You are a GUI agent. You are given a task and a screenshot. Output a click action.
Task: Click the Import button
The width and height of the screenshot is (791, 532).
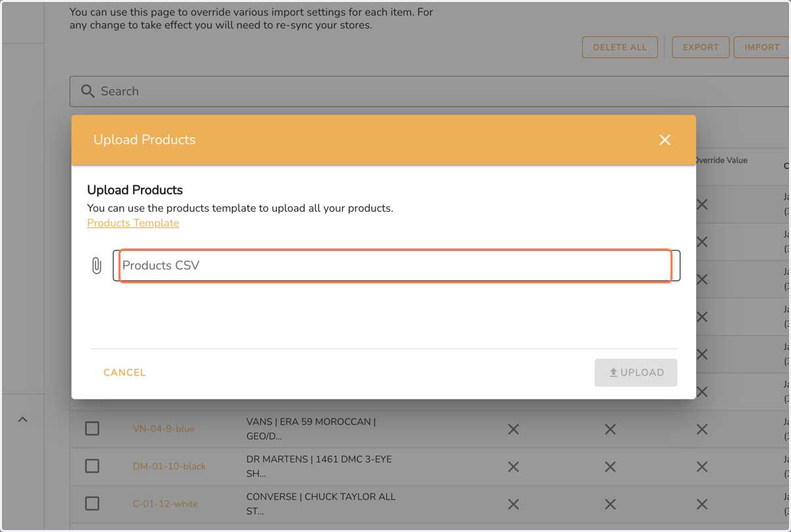click(762, 47)
